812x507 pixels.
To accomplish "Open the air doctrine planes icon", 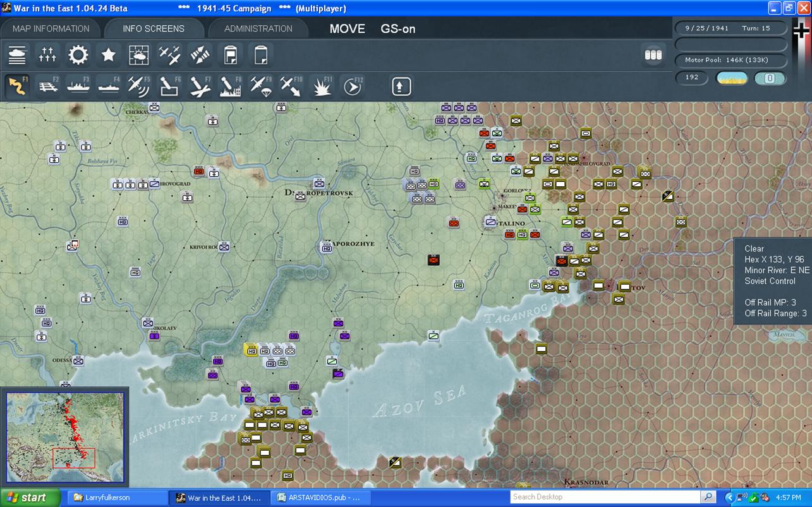I will pyautogui.click(x=169, y=55).
